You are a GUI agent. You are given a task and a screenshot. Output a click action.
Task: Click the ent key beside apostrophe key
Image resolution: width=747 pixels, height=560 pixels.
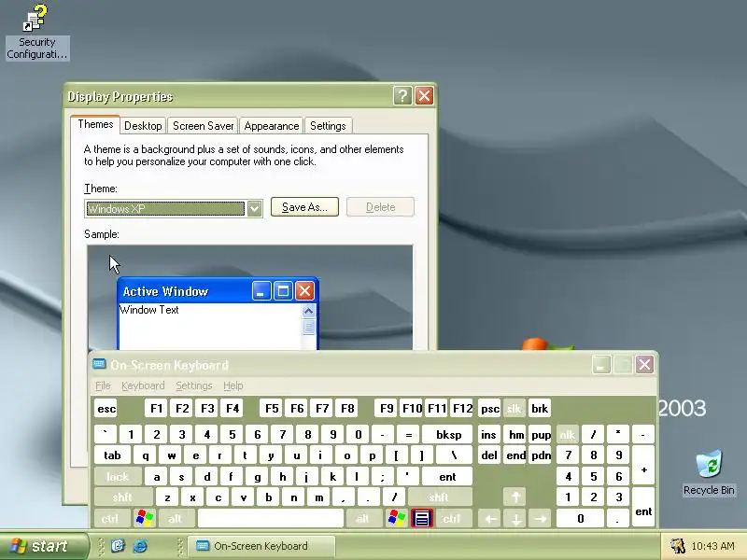click(x=447, y=476)
